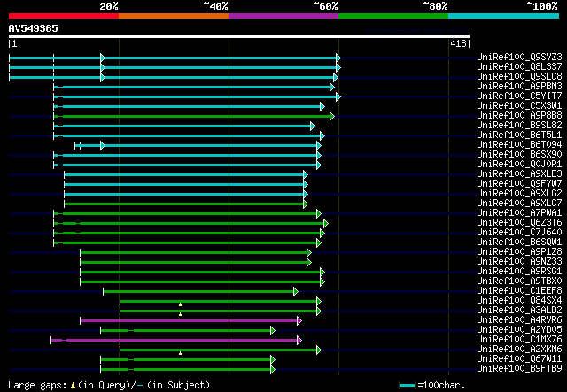The image size is (567, 392).
Task: Click the purple C1MX76 alignment end arrowhead
Action: pyautogui.click(x=299, y=341)
